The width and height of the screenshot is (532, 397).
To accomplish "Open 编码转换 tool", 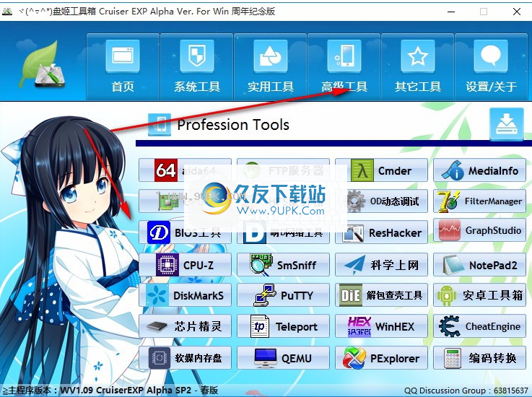I will pyautogui.click(x=479, y=357).
